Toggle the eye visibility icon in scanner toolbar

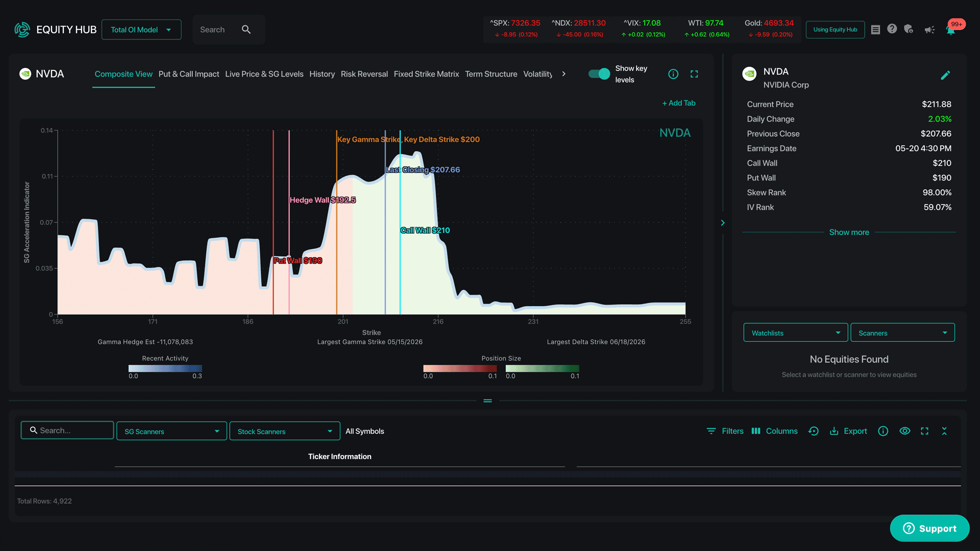pos(904,431)
